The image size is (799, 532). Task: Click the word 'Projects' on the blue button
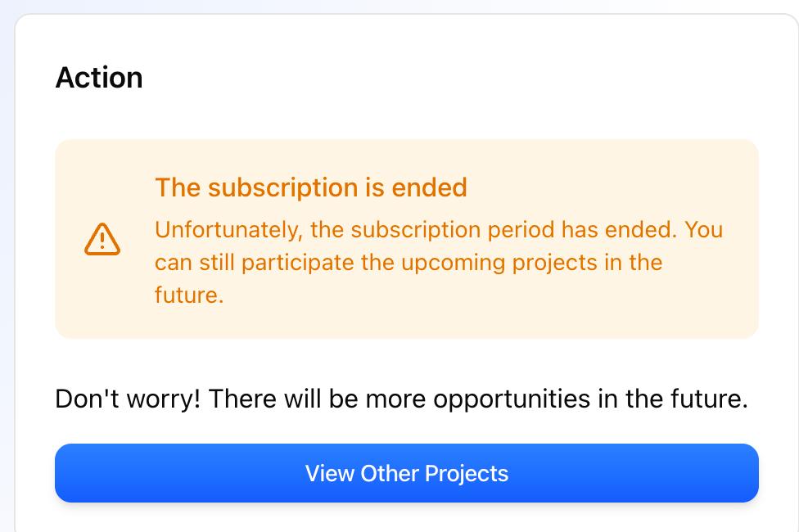[x=467, y=474]
